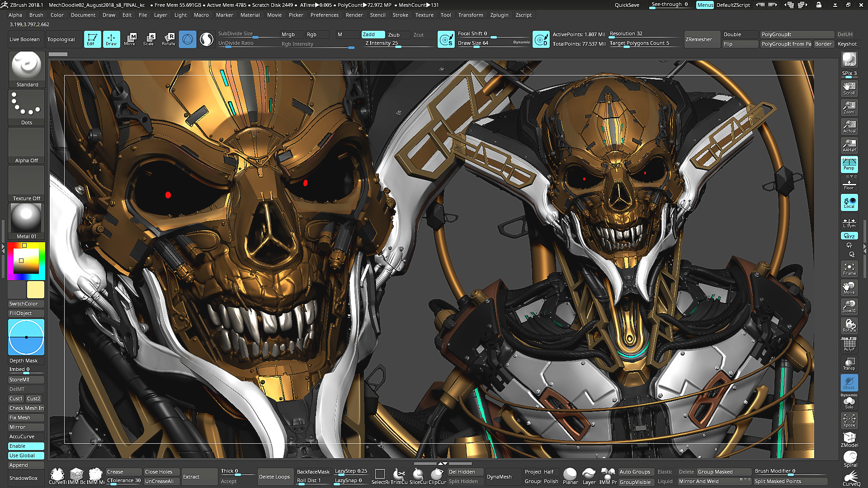Viewport: 868px width, 488px height.
Task: Toggle Local symmetry button
Action: tap(849, 202)
